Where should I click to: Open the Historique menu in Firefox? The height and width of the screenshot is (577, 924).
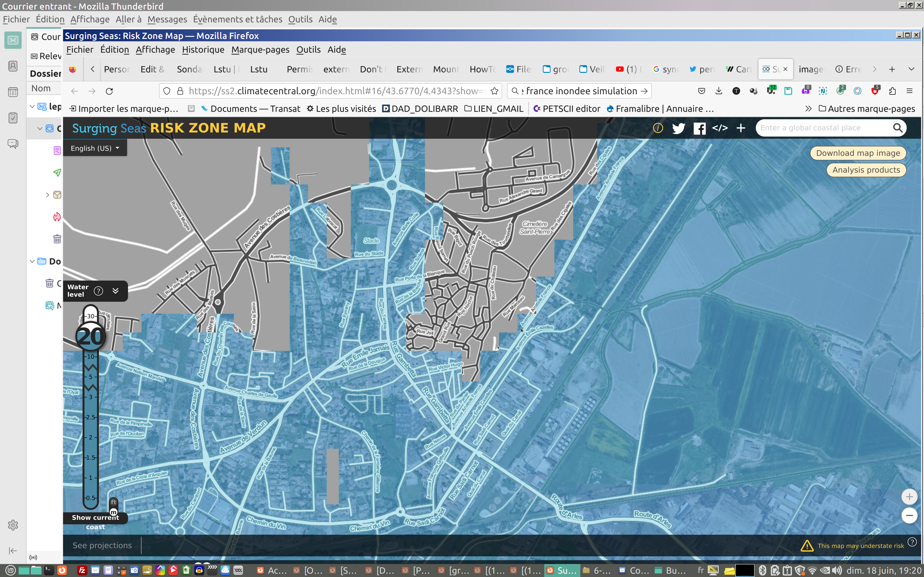[x=203, y=50]
